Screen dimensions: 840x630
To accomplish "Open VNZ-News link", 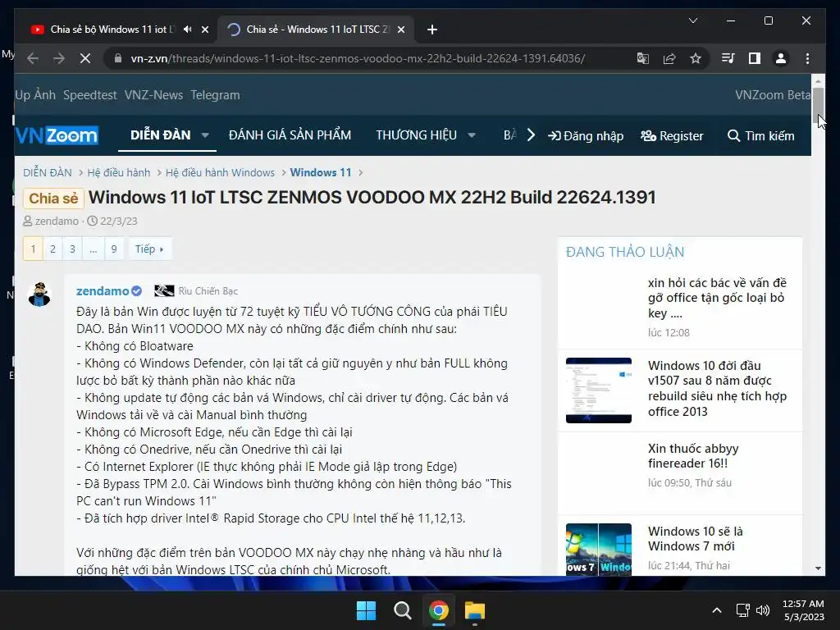I will (x=153, y=95).
